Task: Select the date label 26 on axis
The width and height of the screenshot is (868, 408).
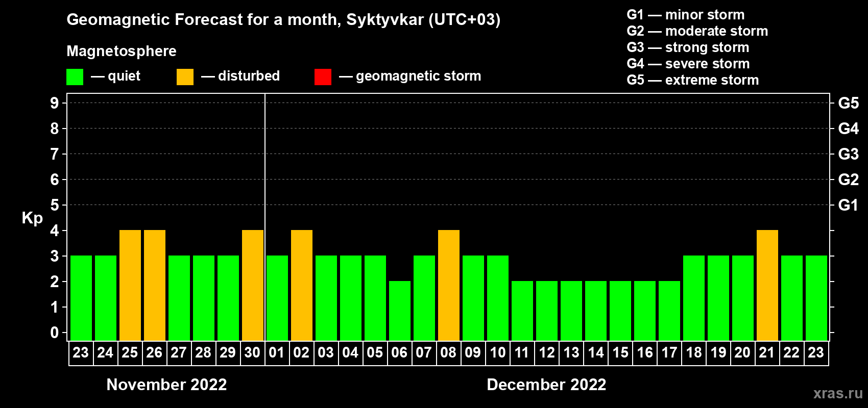Action: coord(154,353)
